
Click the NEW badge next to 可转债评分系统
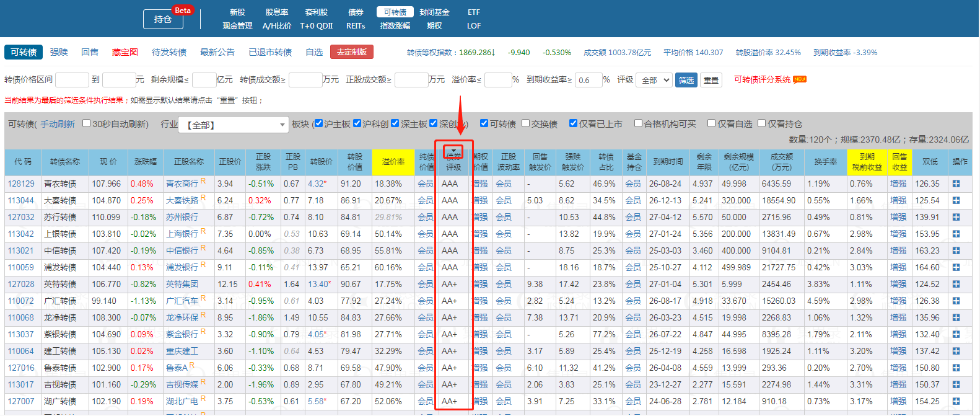800,79
